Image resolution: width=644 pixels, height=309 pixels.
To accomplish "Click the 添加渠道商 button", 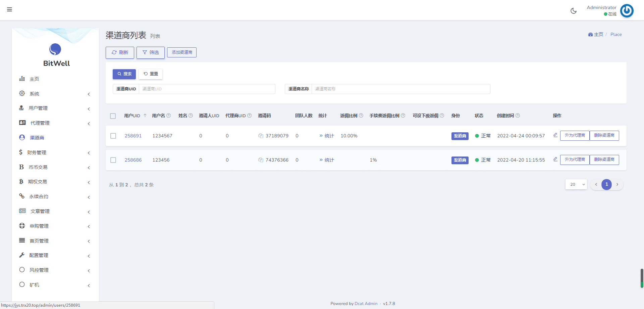I will pos(182,52).
